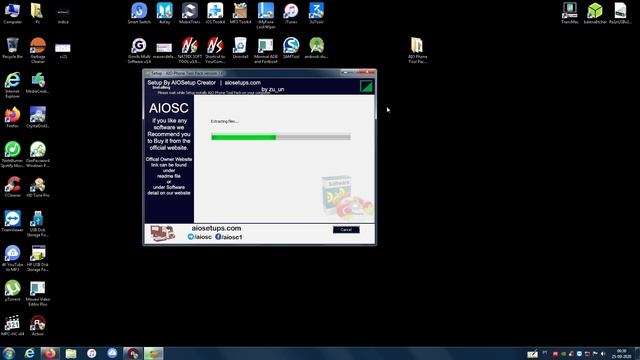Open android studio desktop shortcut
The image size is (640, 360).
(316, 48)
